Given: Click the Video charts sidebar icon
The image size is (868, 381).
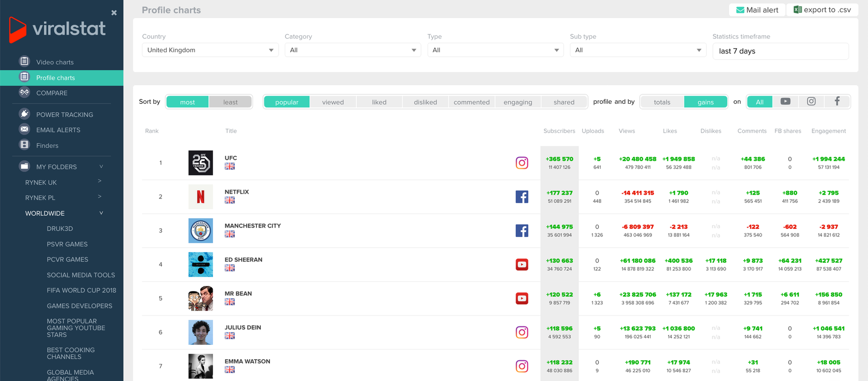Looking at the screenshot, I should point(25,61).
